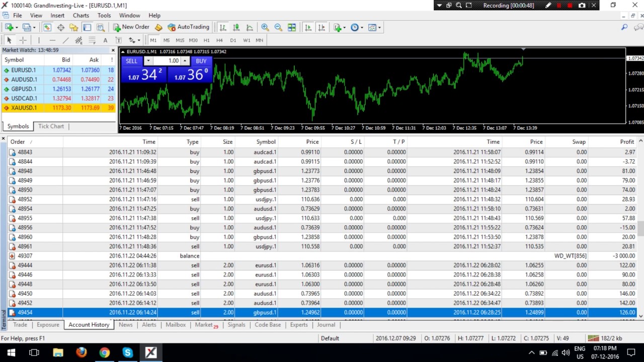Click the SELL button on the chart
Viewport: 644px width, 362px height.
131,61
